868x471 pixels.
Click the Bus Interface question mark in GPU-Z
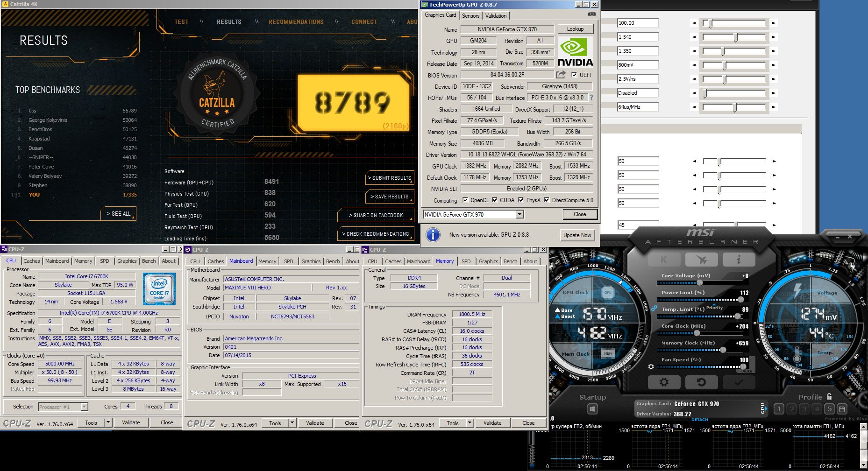point(591,98)
